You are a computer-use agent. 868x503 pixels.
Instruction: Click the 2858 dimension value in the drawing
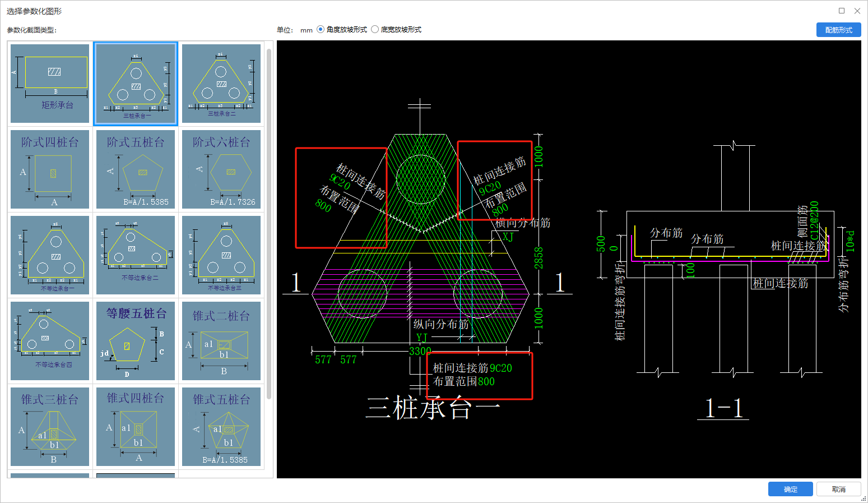(x=539, y=258)
